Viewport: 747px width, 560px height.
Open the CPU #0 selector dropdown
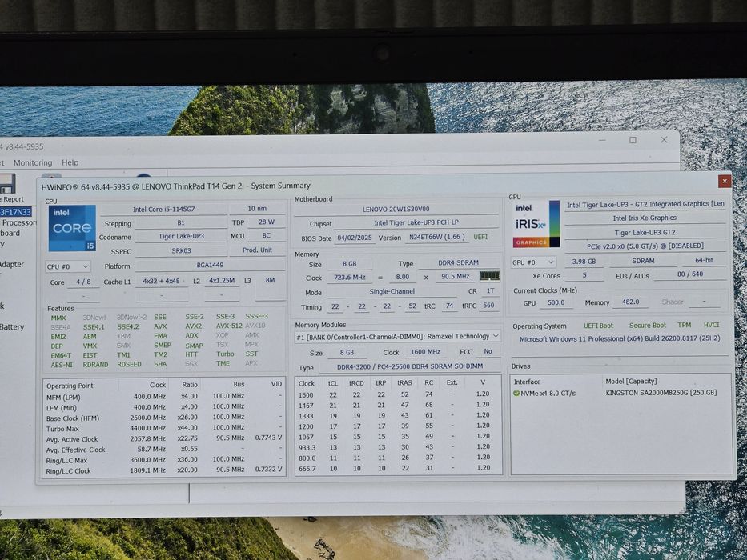[x=67, y=266]
